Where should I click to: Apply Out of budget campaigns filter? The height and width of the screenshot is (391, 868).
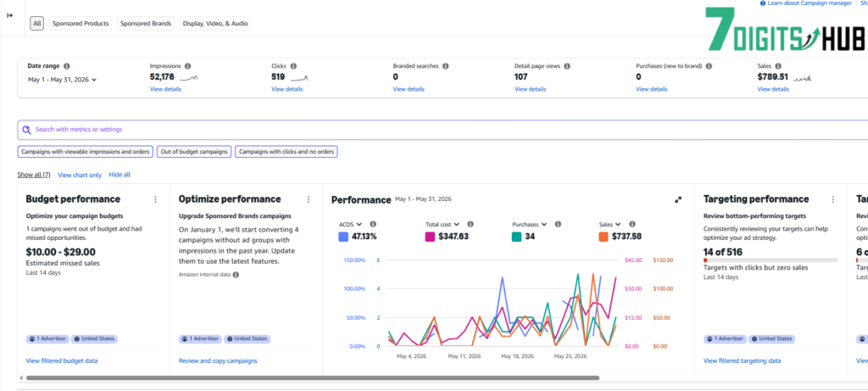pos(194,152)
